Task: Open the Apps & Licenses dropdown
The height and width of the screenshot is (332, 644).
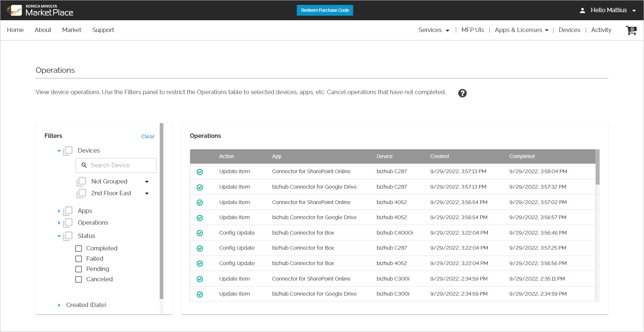Action: click(x=521, y=30)
